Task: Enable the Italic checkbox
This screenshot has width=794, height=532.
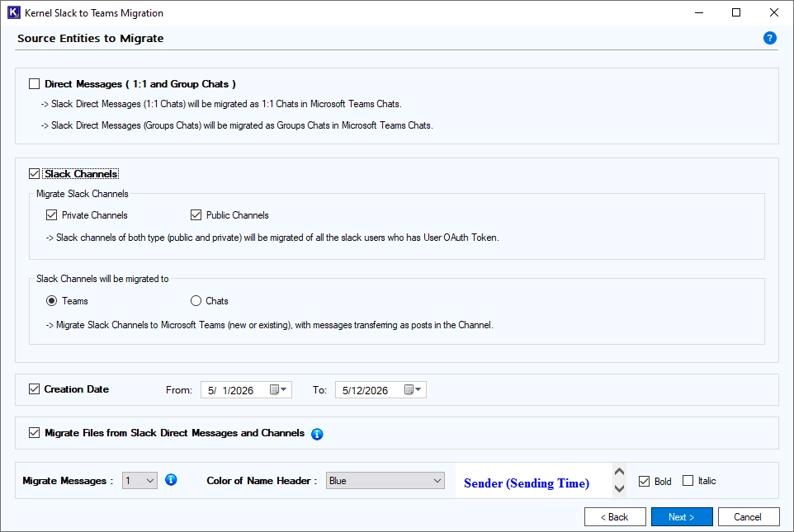Action: click(x=688, y=480)
